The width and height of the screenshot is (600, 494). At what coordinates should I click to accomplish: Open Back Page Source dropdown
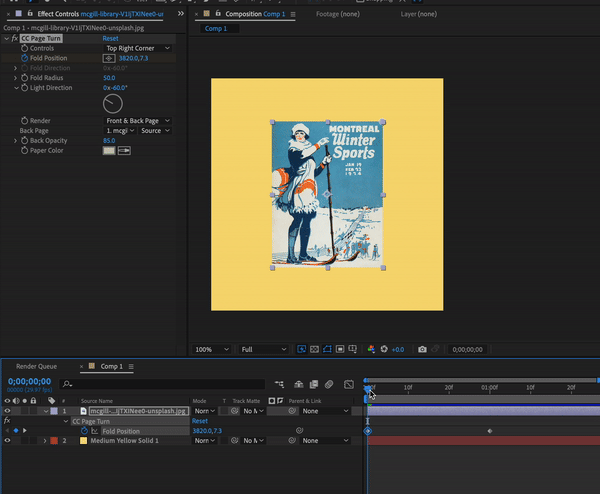coord(155,130)
